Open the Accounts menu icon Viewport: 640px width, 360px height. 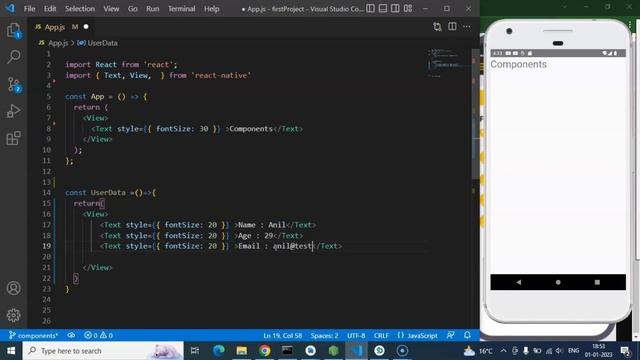click(x=13, y=288)
